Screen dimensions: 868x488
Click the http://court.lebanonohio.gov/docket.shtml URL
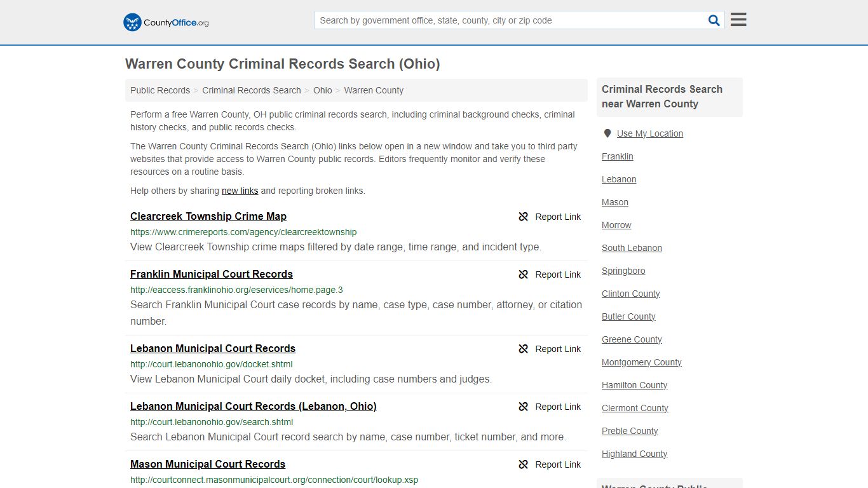(x=212, y=364)
